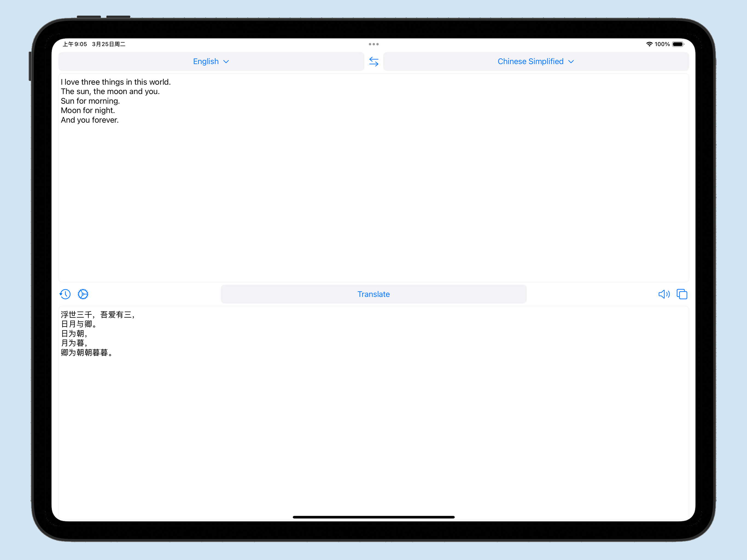Click the line "The sun, the moon and you."
The height and width of the screenshot is (560, 747).
[x=110, y=92]
